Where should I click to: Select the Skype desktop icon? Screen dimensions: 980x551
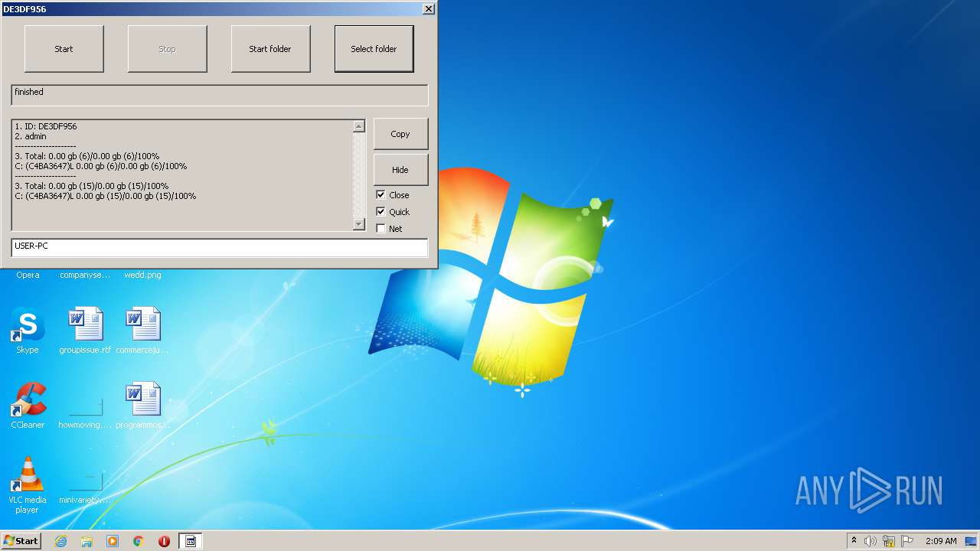[28, 331]
